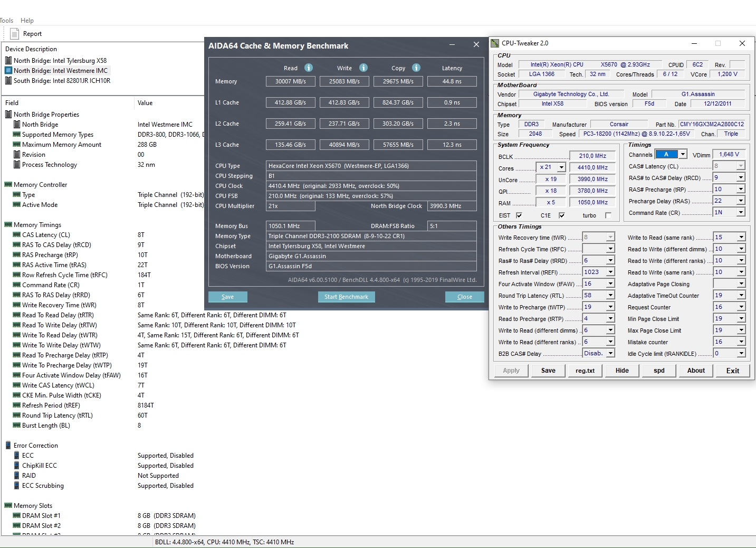Click the Hide button in CPU-Tweaker
Image resolution: width=756 pixels, height=548 pixels.
622,371
